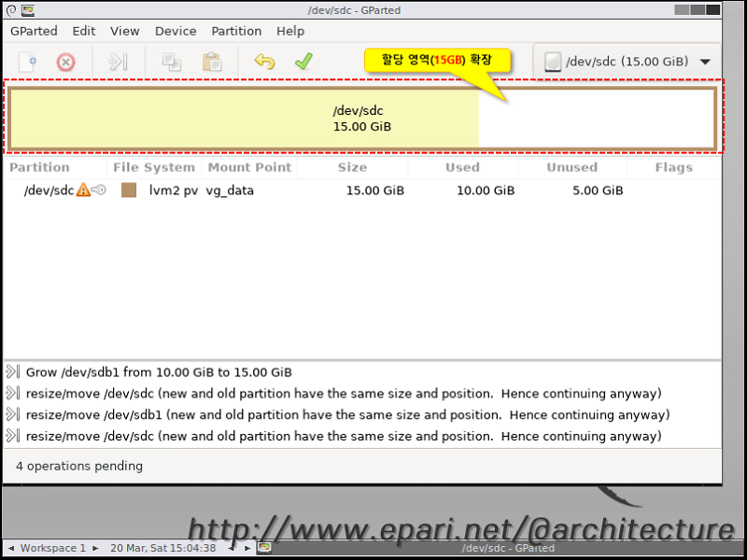Switch to previous workspace with left arrow

(11, 548)
